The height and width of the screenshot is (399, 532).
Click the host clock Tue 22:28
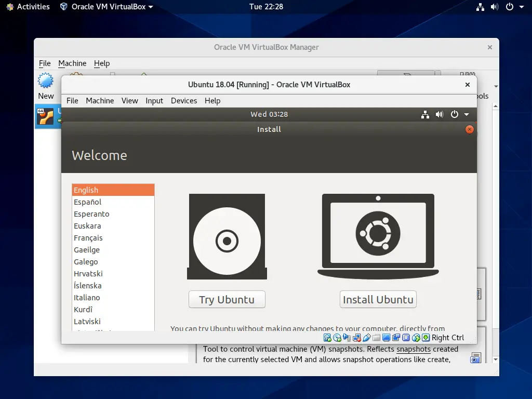point(266,7)
